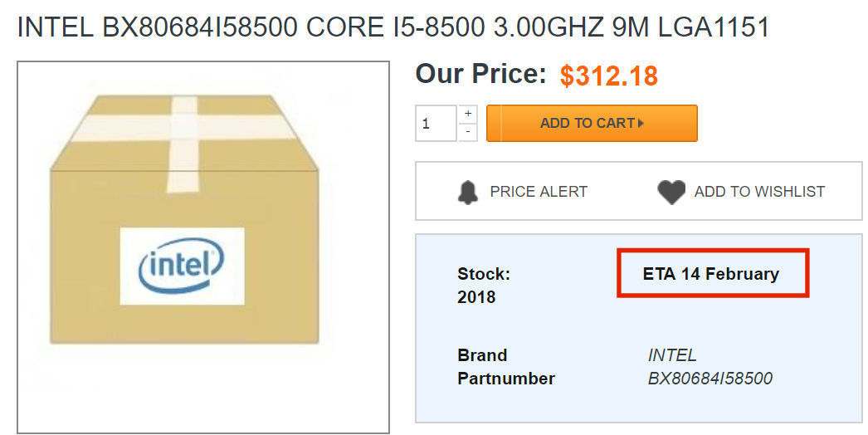This screenshot has width=868, height=435.
Task: Click the bell icon for price alerts
Action: tap(468, 192)
